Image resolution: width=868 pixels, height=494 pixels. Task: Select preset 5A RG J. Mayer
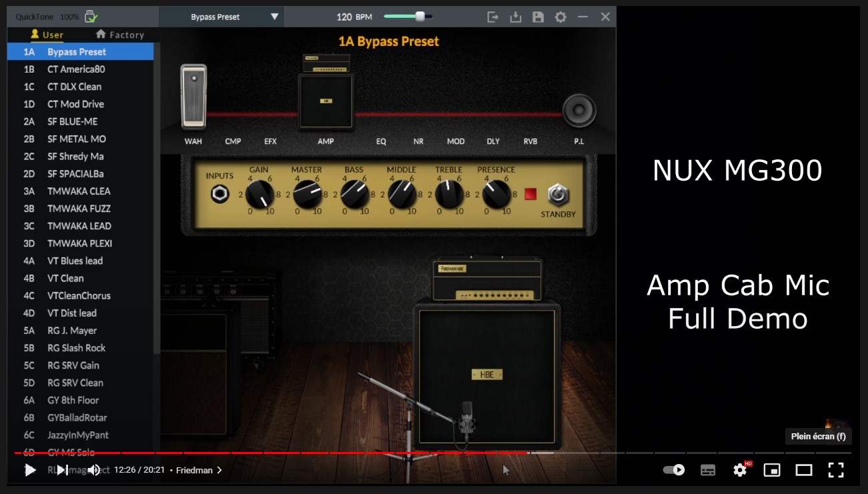point(81,330)
